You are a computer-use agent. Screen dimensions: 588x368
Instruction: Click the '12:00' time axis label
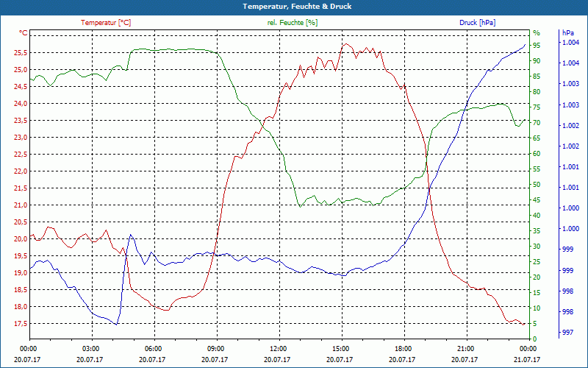click(278, 349)
